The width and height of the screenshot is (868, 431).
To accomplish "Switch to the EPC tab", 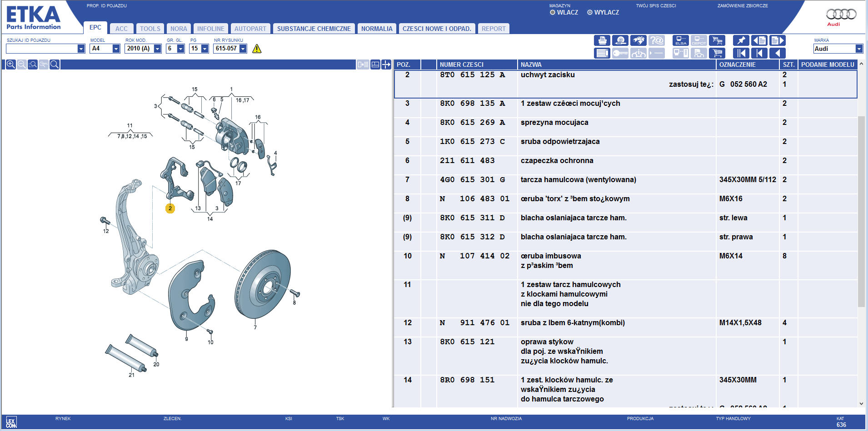I will [95, 28].
